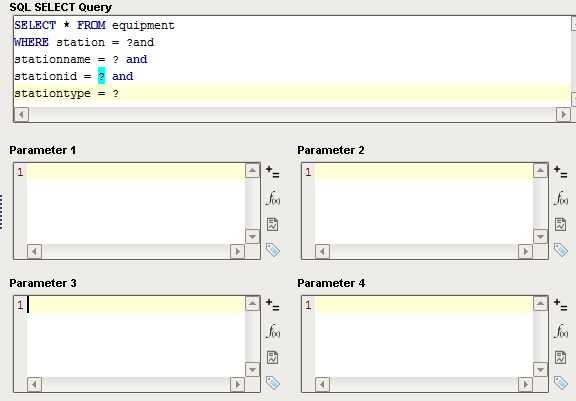The image size is (576, 401).
Task: Place cursor on the stationtype line in query
Action: click(292, 93)
